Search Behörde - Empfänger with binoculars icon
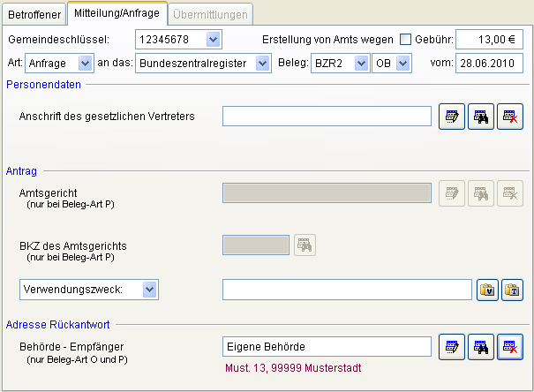The width and height of the screenshot is (534, 392). pyautogui.click(x=481, y=347)
